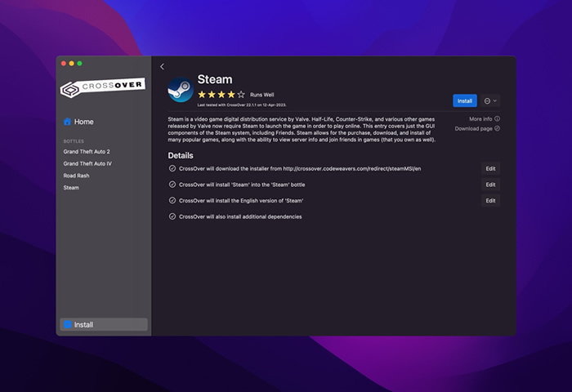Select the Road Rash bottle

pos(76,176)
